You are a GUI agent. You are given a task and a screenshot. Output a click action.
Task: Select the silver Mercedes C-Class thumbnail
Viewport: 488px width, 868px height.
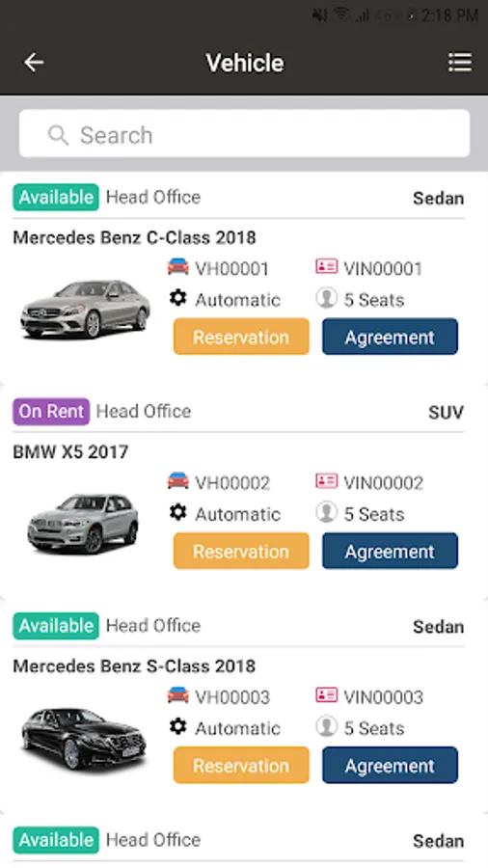[85, 309]
